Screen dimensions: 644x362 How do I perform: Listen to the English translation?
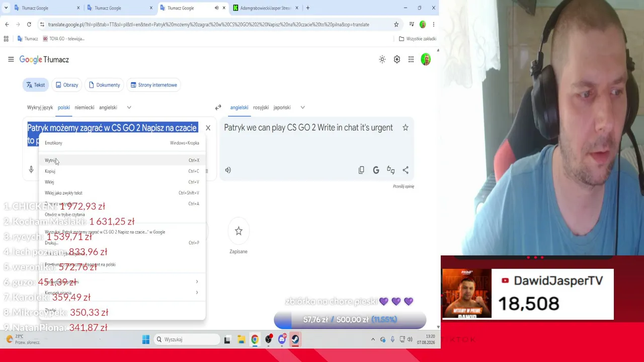[x=228, y=170]
